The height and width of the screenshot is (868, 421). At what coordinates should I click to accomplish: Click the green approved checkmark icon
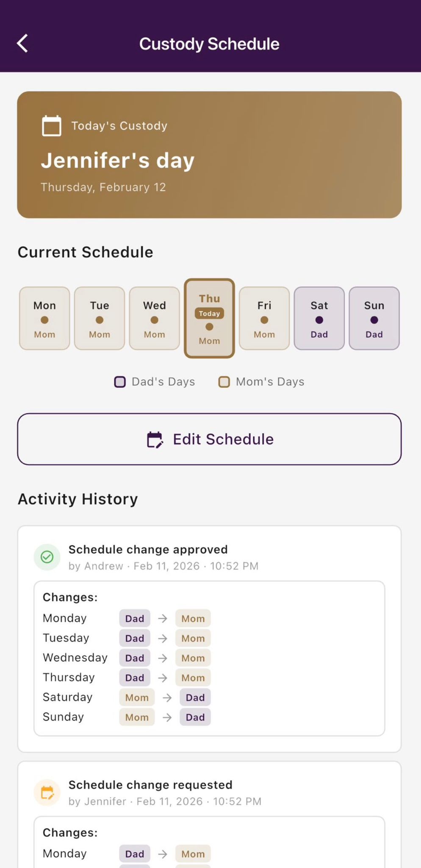click(x=47, y=557)
